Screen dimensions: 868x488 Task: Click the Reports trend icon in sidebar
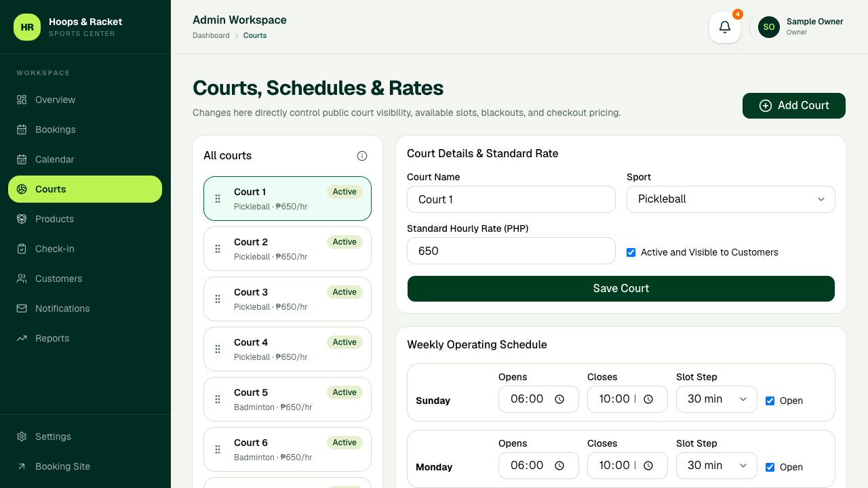22,338
